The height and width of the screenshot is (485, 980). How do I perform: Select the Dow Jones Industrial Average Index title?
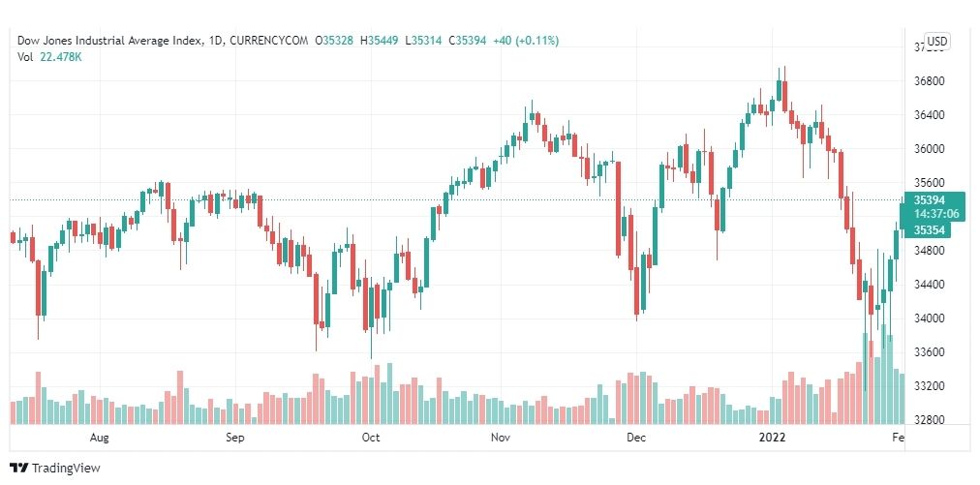[x=110, y=41]
